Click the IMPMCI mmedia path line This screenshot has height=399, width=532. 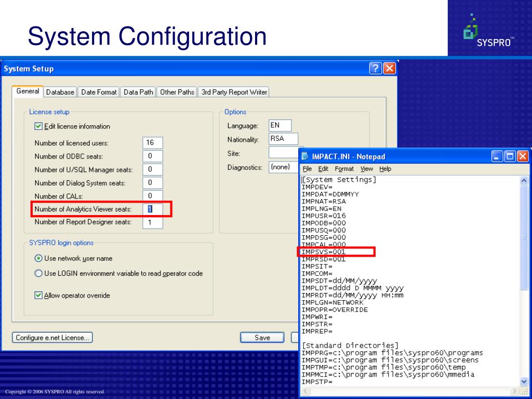point(388,374)
